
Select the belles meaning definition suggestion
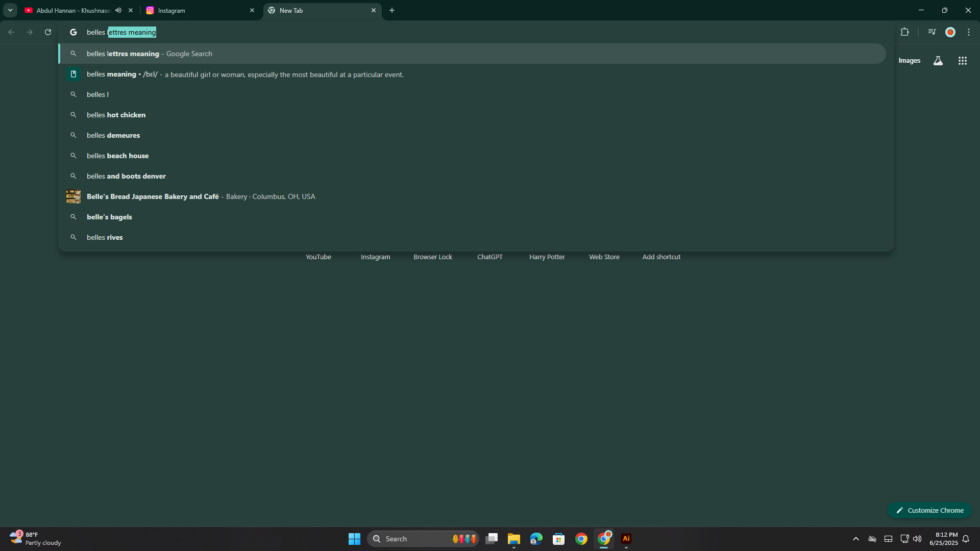click(x=472, y=74)
